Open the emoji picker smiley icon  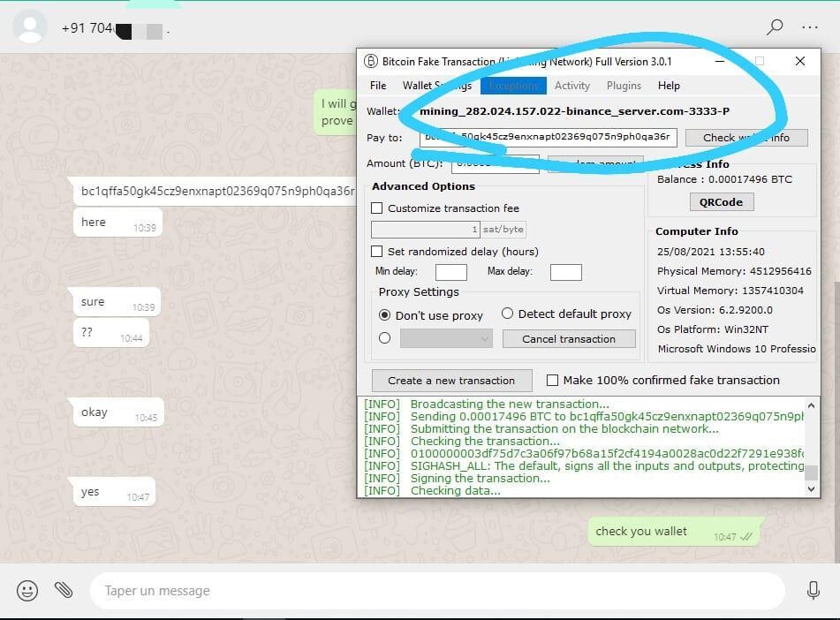click(x=27, y=591)
